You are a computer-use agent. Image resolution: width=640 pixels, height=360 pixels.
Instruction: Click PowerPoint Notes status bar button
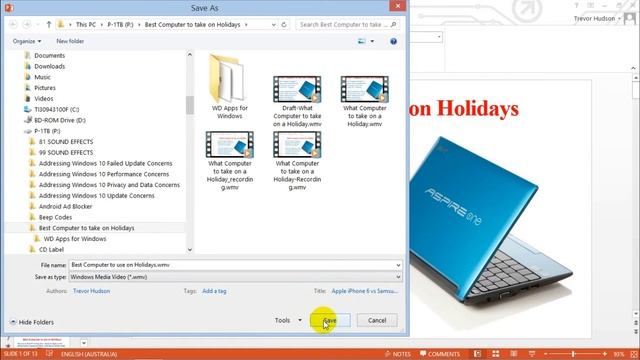point(398,354)
